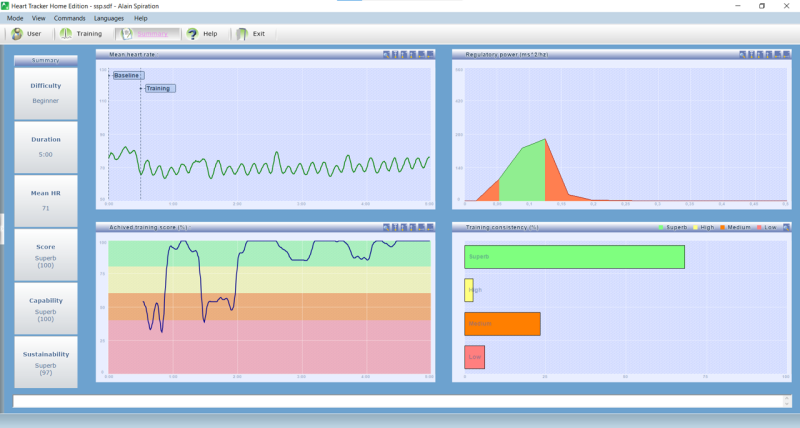This screenshot has width=800, height=428.
Task: Click the last icon in Achieved training score header
Action: pos(430,227)
